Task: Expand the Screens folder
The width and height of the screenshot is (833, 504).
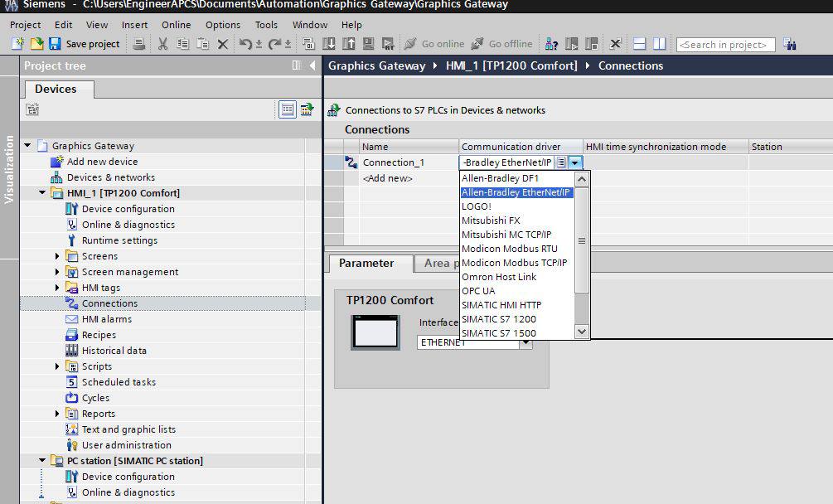Action: click(x=57, y=256)
